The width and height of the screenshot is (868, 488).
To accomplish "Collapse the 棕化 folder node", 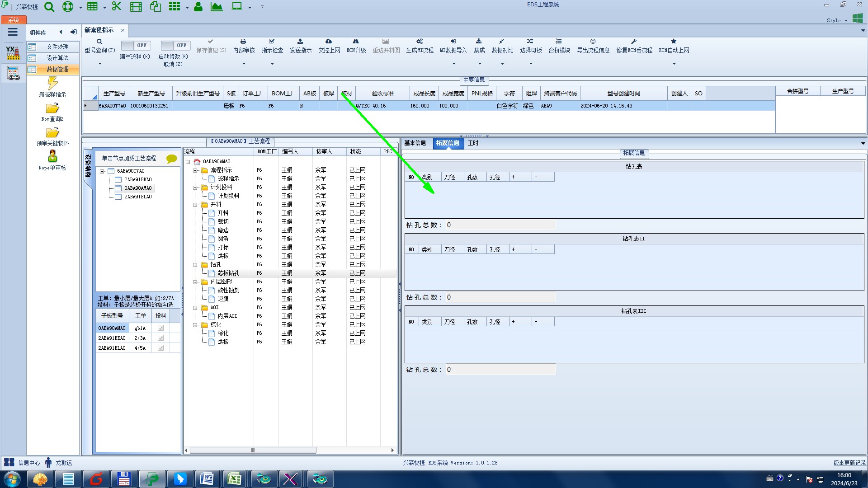I will pos(195,325).
